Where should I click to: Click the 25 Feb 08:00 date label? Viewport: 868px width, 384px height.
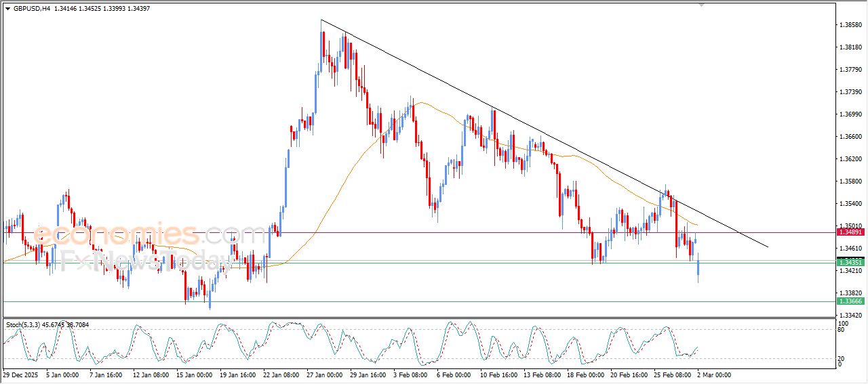tap(672, 375)
